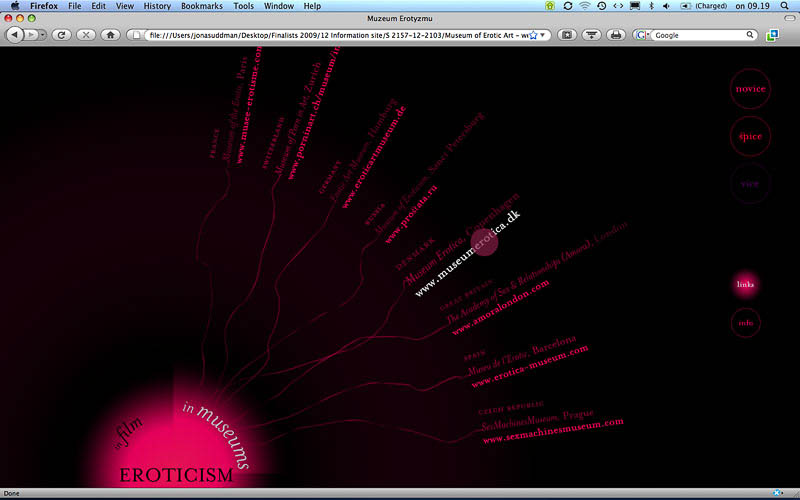Open the battery Charged status menu
This screenshot has width=800, height=500.
click(x=704, y=6)
